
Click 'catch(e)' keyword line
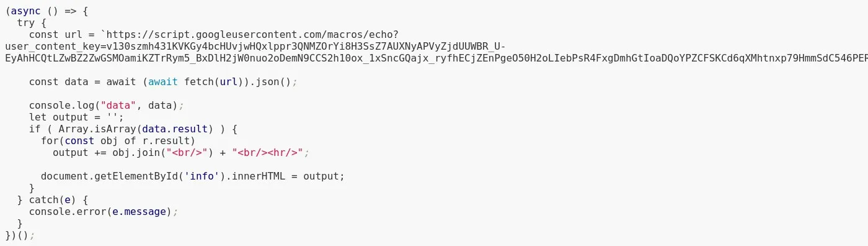tap(54, 199)
